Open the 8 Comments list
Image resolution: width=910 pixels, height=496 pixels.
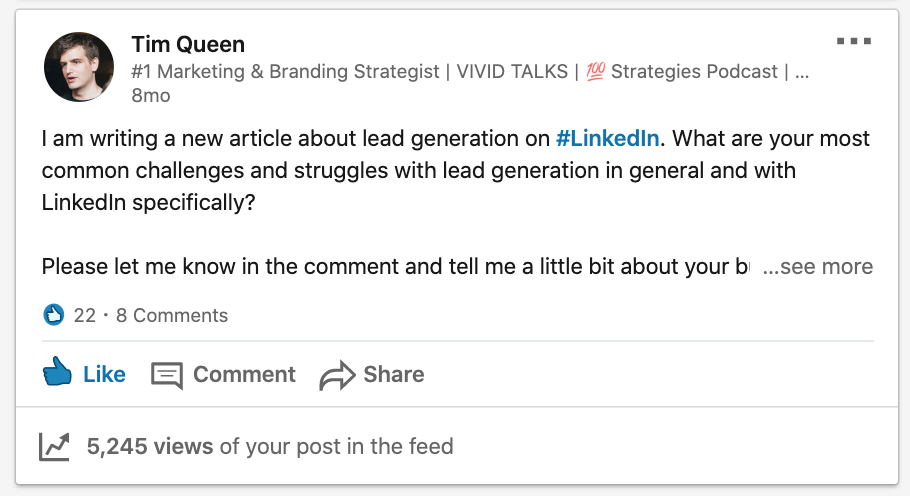[172, 316]
